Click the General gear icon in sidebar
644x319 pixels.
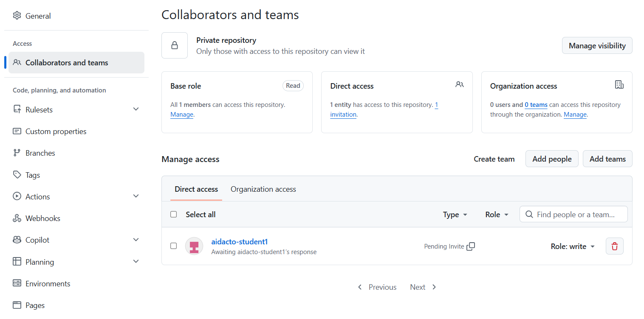tap(17, 16)
